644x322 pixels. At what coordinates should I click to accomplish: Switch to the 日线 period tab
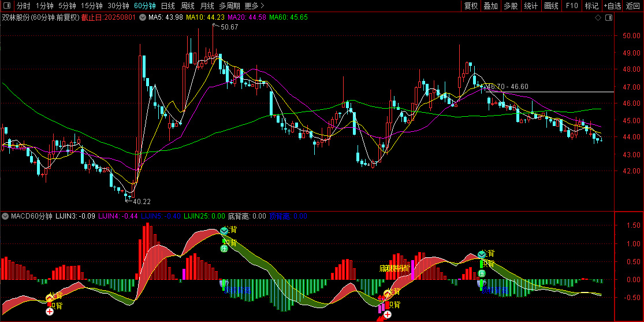point(167,6)
